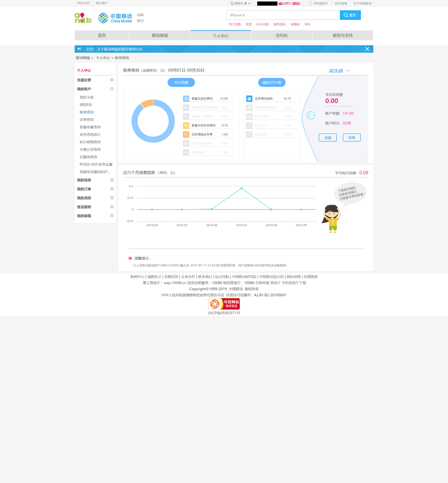This screenshot has height=483, width=448.
Task: Click the 充值 recharge button
Action: click(x=328, y=137)
